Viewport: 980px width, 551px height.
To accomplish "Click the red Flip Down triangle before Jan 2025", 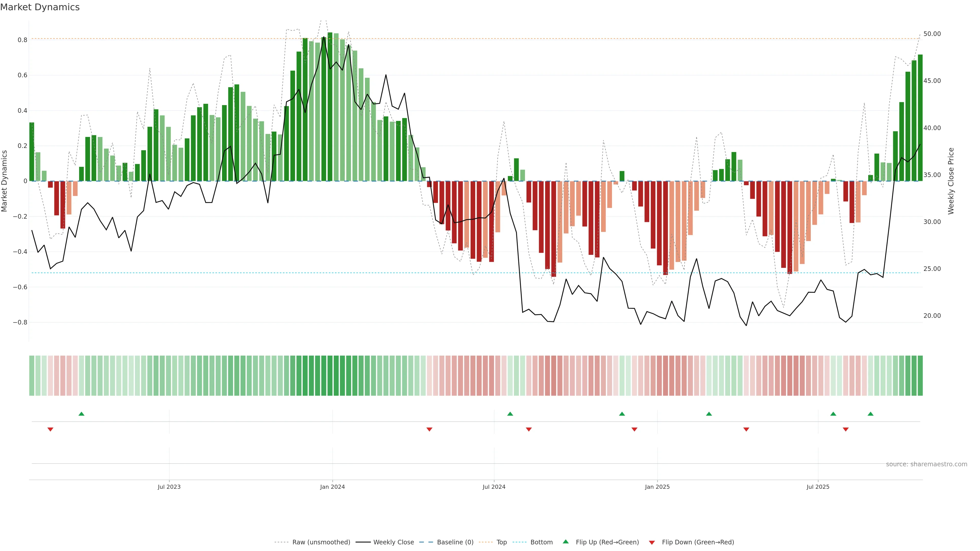I will (x=634, y=429).
